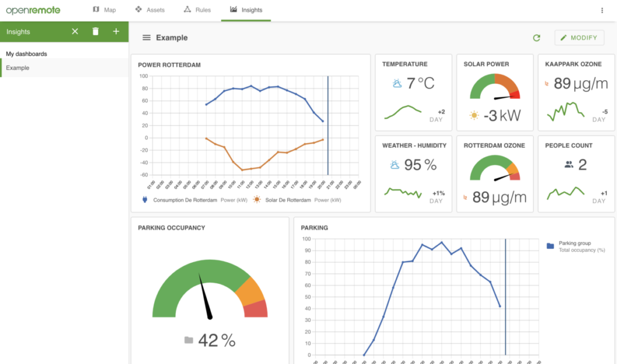Image resolution: width=617 pixels, height=364 pixels.
Task: Switch to the Map tab
Action: pos(104,10)
